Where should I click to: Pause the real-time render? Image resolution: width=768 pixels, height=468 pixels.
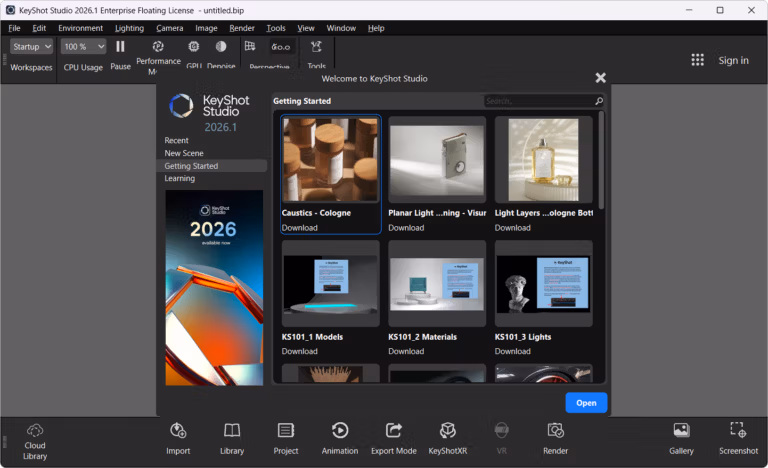tap(120, 47)
